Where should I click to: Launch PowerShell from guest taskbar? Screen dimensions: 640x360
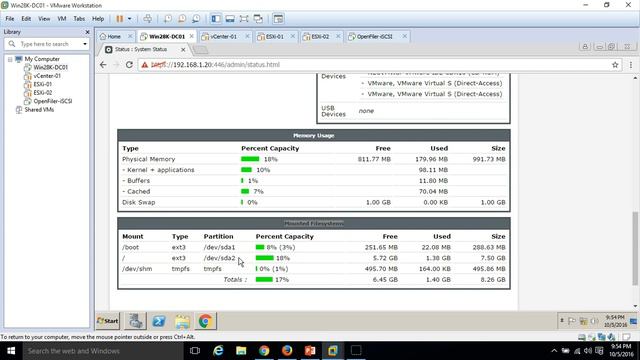coord(159,321)
